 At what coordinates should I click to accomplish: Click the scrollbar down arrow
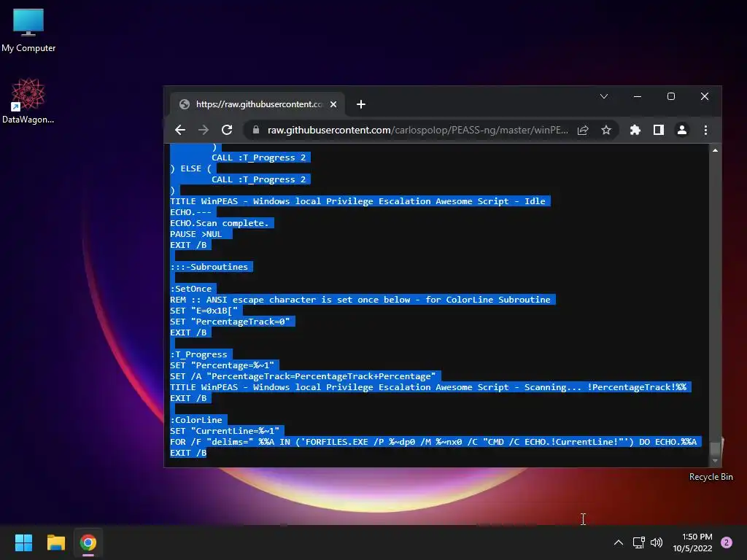point(715,461)
